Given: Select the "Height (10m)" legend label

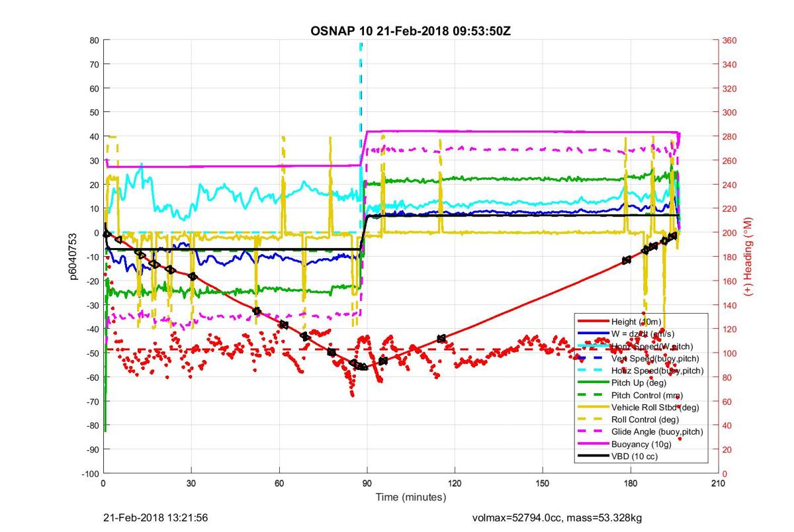Looking at the screenshot, I should pos(635,322).
